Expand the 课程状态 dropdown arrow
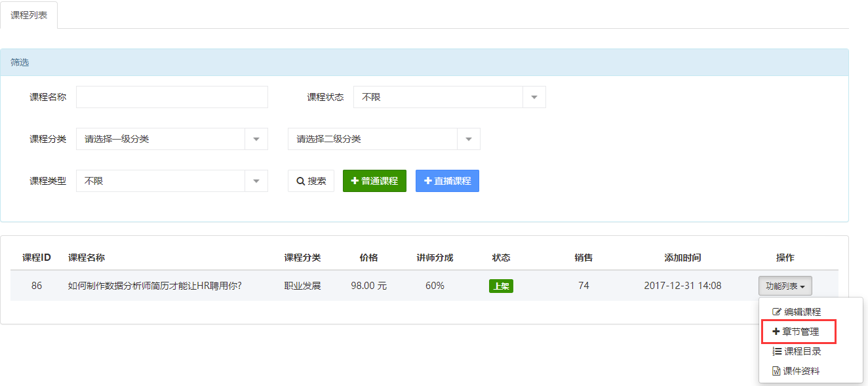Screen dimensions: 868x386 tap(534, 97)
